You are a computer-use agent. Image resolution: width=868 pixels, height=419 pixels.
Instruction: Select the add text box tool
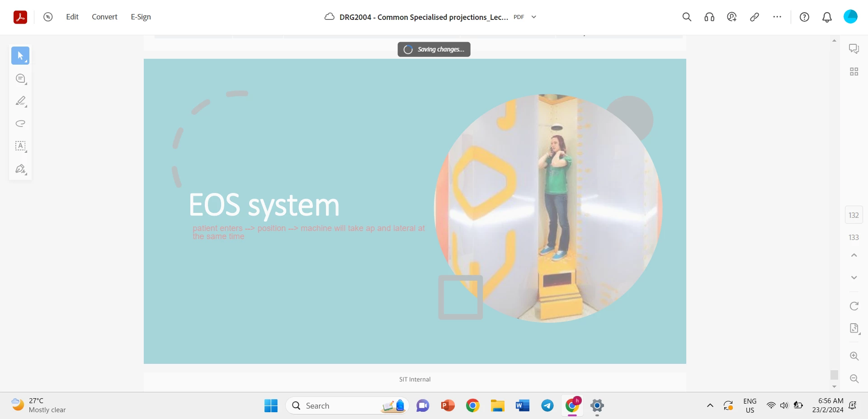tap(20, 146)
